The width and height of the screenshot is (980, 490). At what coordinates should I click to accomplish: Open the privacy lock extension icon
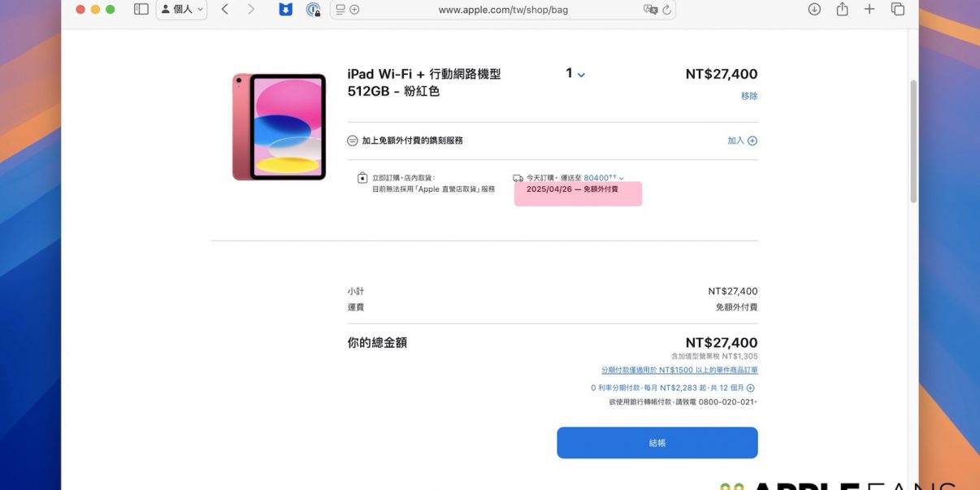click(x=313, y=10)
